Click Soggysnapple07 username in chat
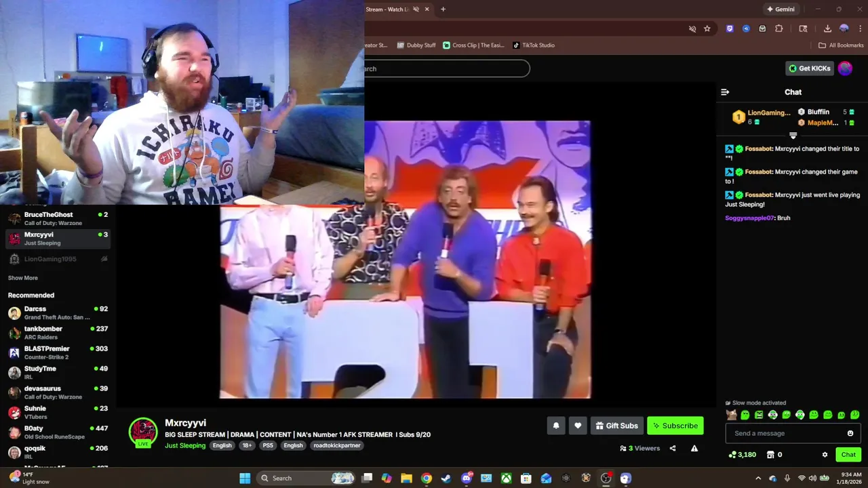Viewport: 868px width, 488px height. pyautogui.click(x=749, y=218)
